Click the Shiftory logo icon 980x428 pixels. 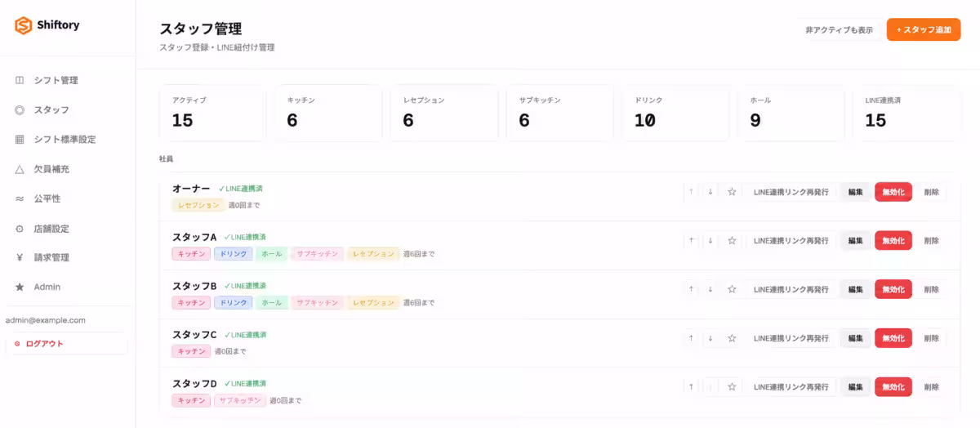coord(23,25)
